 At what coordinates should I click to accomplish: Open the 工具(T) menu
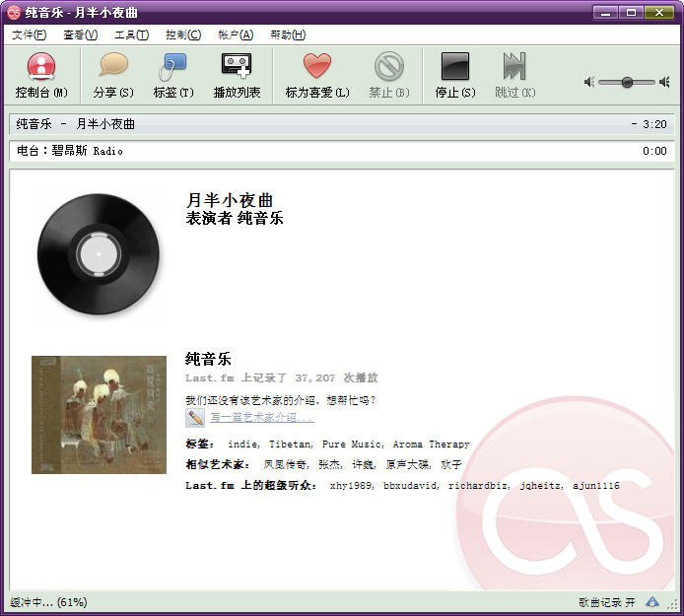coord(131,34)
